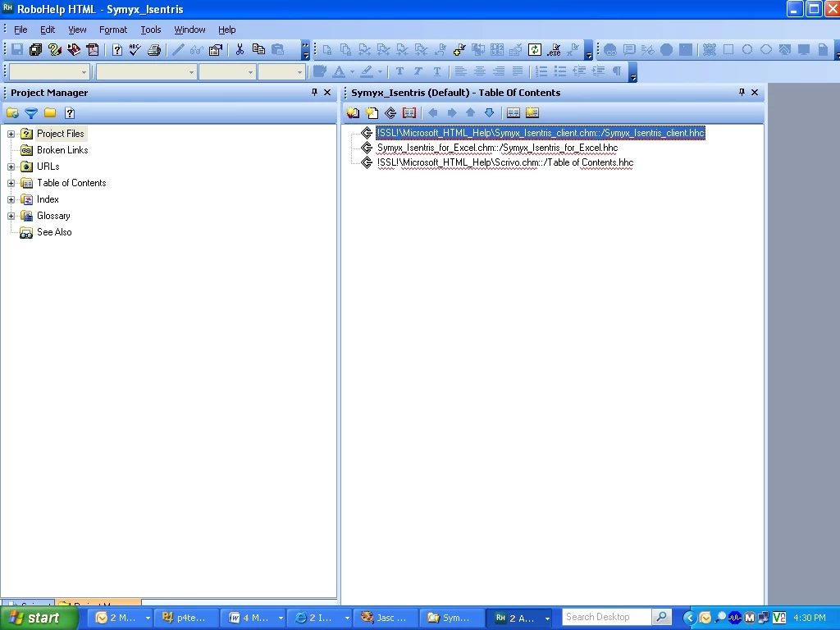Click the Windows Start button
840x630 pixels.
(39, 618)
